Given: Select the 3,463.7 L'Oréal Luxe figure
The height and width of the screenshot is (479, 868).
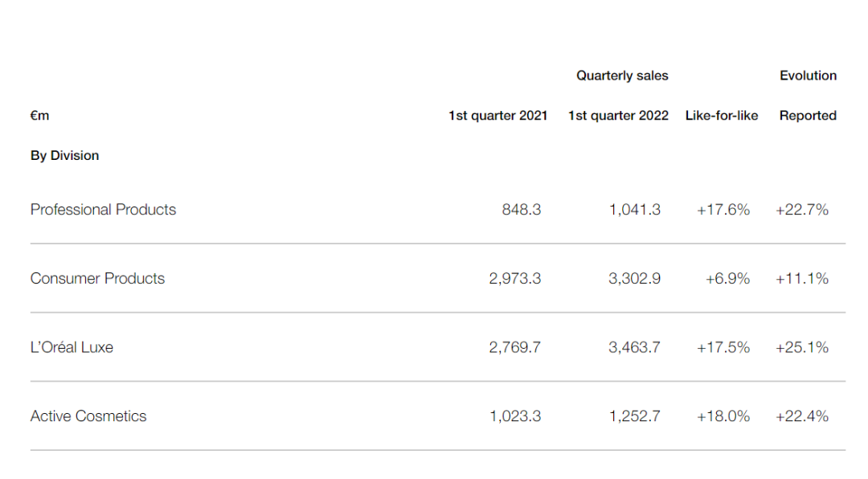Looking at the screenshot, I should click(x=634, y=348).
